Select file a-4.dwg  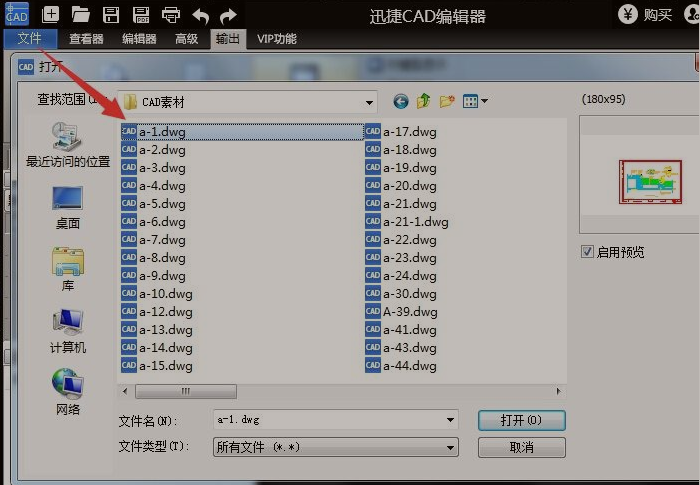tap(154, 185)
